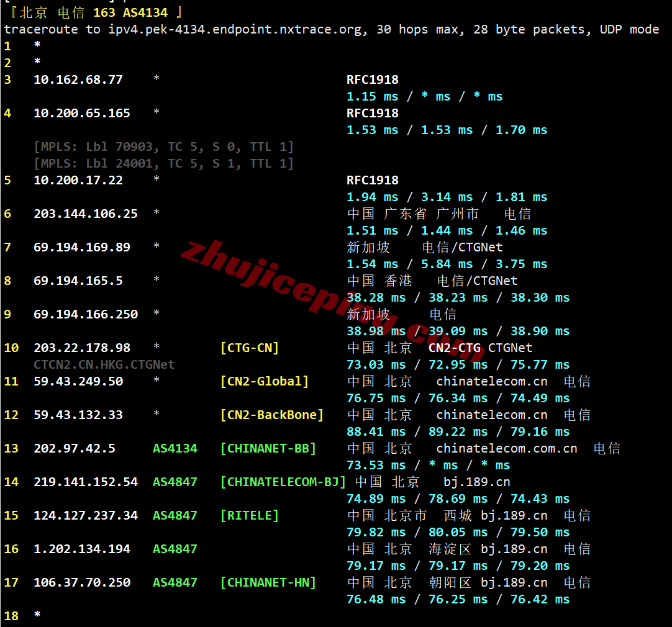Select RFC1918 label on hop 5
Image resolution: width=672 pixels, height=627 pixels.
[373, 180]
